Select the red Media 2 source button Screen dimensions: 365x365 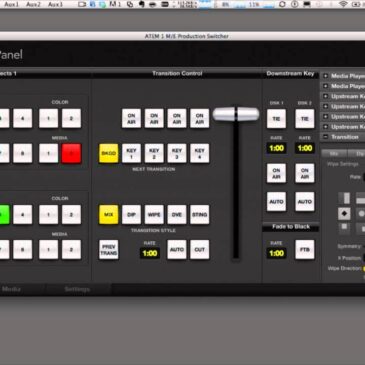71,153
